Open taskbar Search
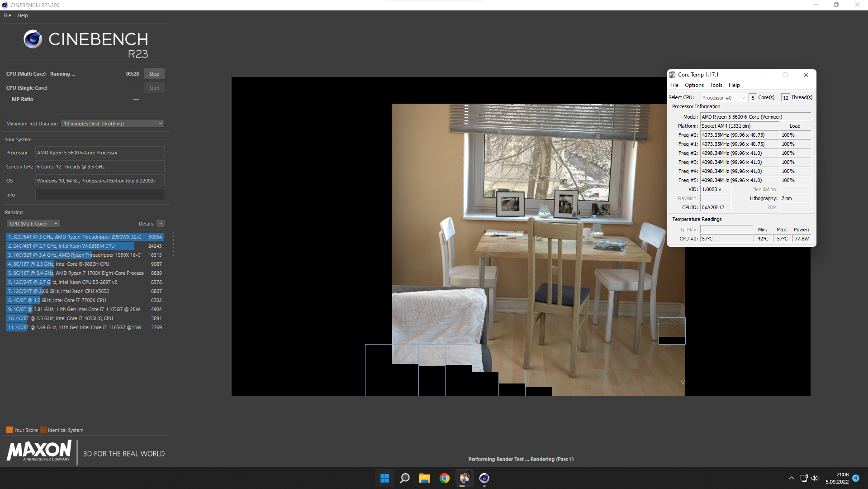This screenshot has height=489, width=868. (x=405, y=478)
